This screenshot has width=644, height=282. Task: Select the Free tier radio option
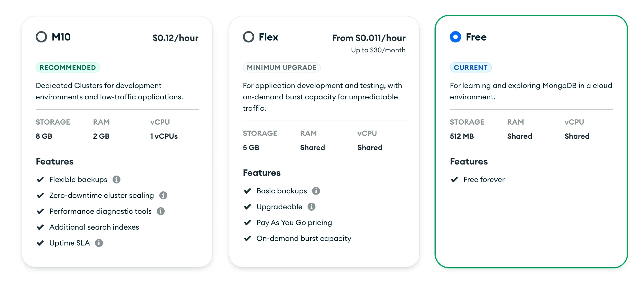pos(456,37)
